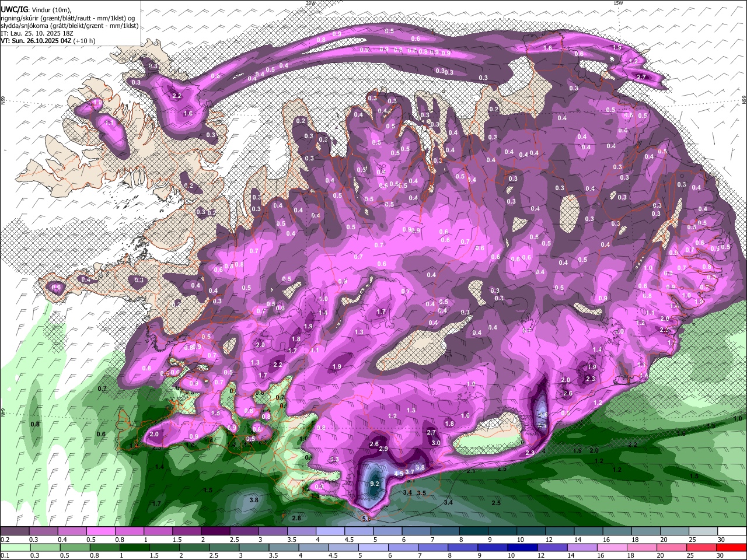Select the white 30 swatch in upper legend row
This screenshot has width=747, height=560.
[x=732, y=531]
